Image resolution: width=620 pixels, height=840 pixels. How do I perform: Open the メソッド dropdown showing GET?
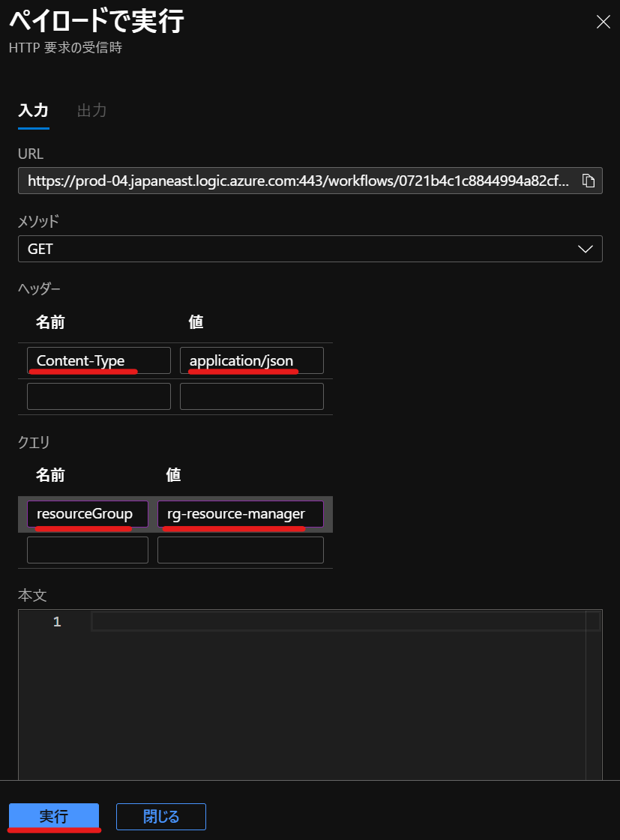click(310, 249)
